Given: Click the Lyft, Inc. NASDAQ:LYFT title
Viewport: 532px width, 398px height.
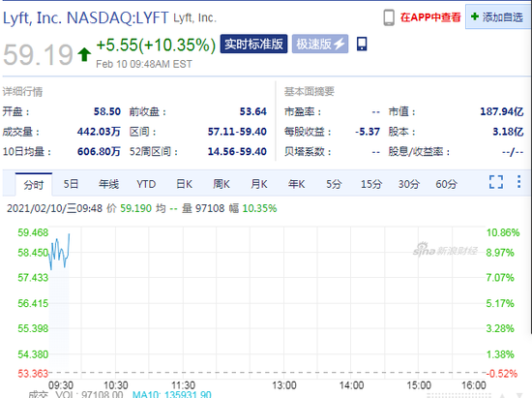Looking at the screenshot, I should 85,17.
